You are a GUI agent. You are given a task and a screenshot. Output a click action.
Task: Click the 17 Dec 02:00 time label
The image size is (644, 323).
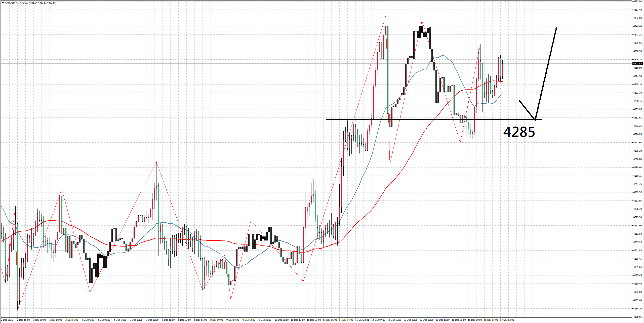click(507, 320)
